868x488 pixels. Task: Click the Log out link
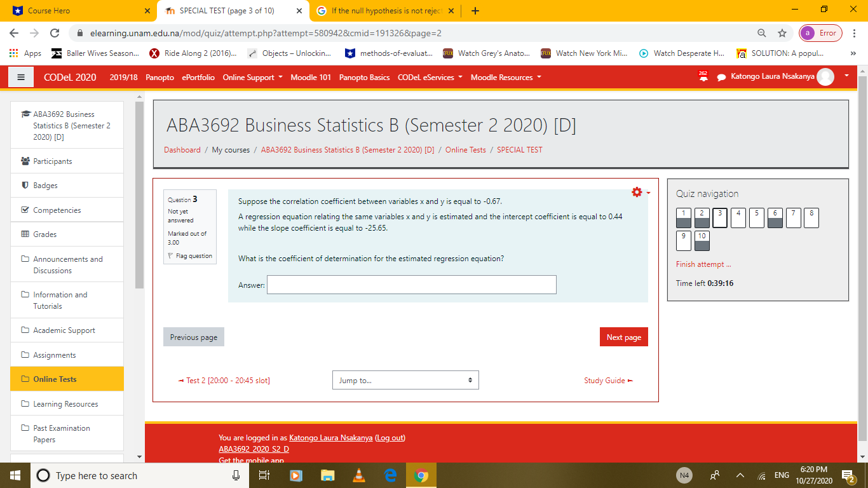[x=390, y=437]
